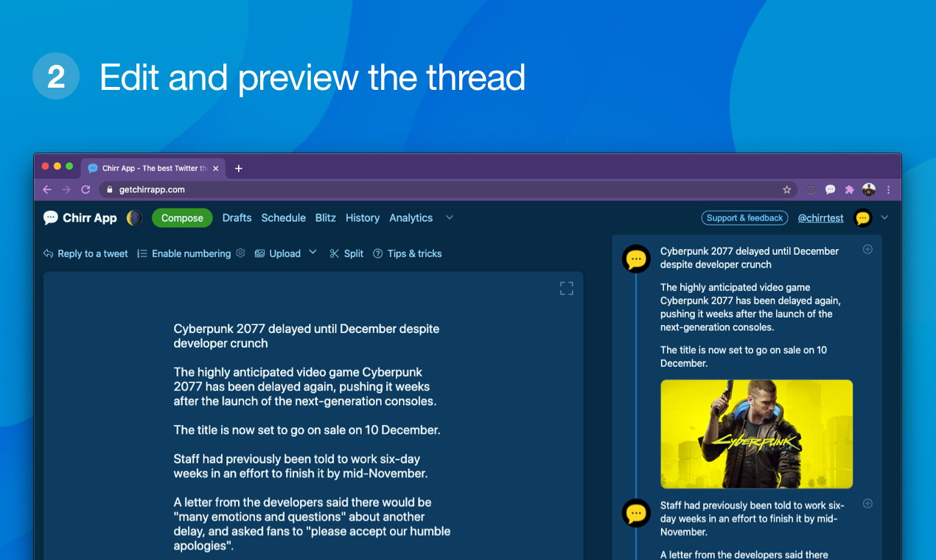Close the Chirr App browser tab
The image size is (936, 560).
coord(216,168)
